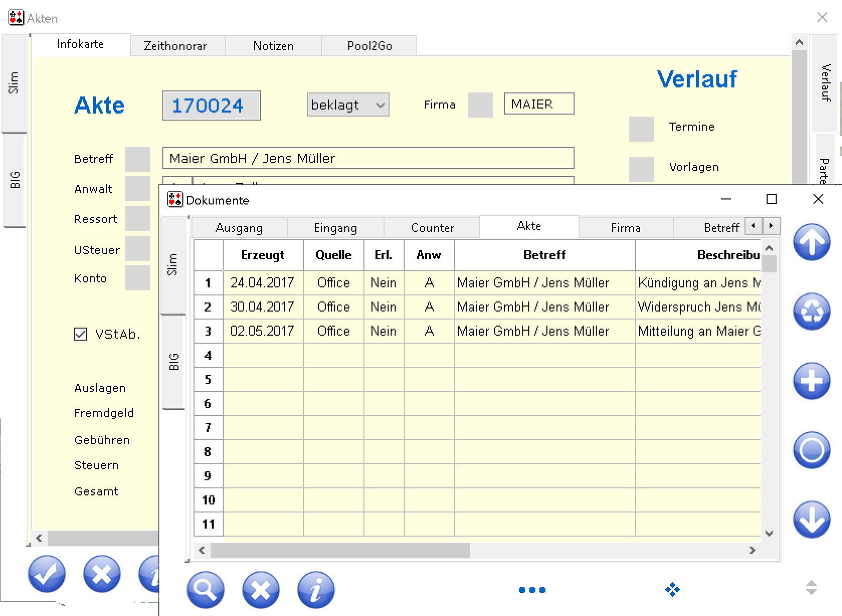Click the three blue dots icon

point(532,590)
